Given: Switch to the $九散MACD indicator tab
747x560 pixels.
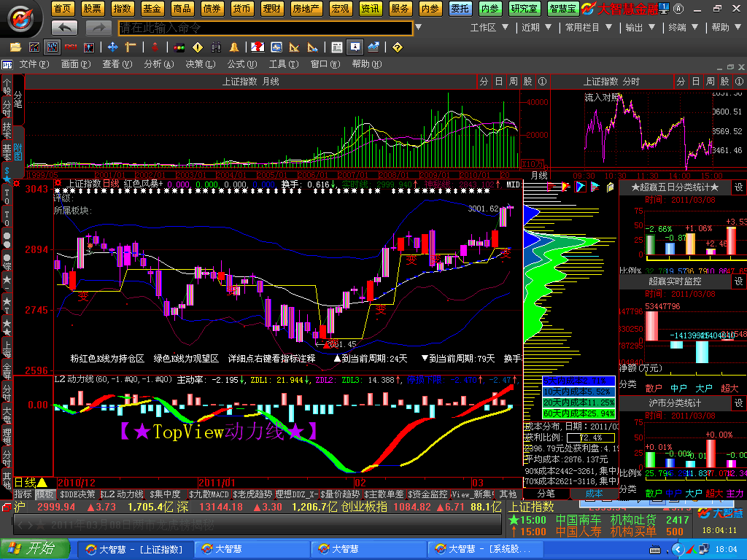Looking at the screenshot, I should (x=209, y=494).
